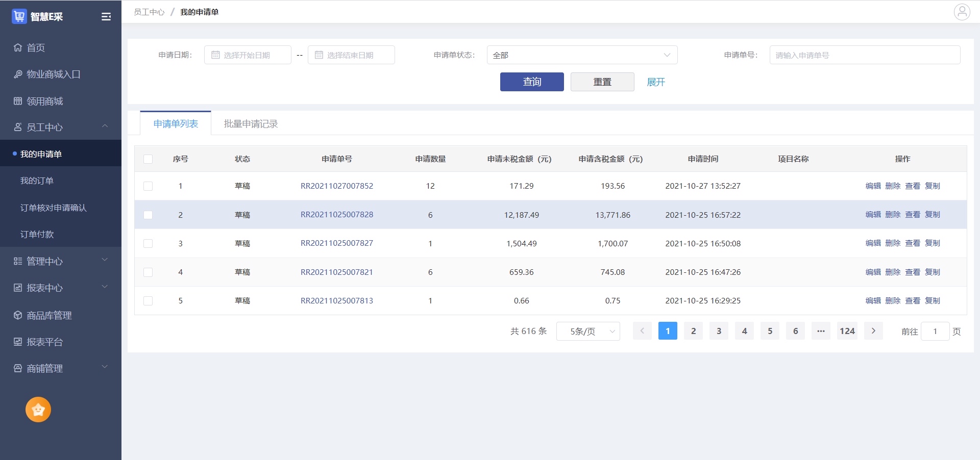The height and width of the screenshot is (460, 980).
Task: Click the calendar icon in start date field
Action: click(x=215, y=55)
